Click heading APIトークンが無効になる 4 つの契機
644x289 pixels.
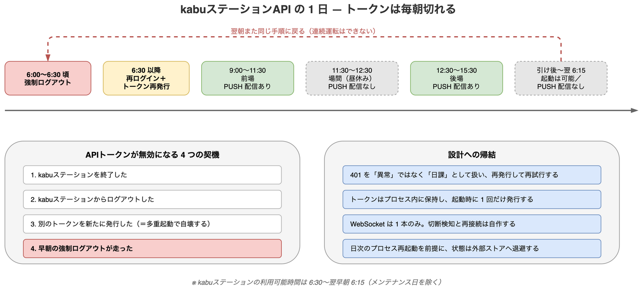click(x=152, y=155)
